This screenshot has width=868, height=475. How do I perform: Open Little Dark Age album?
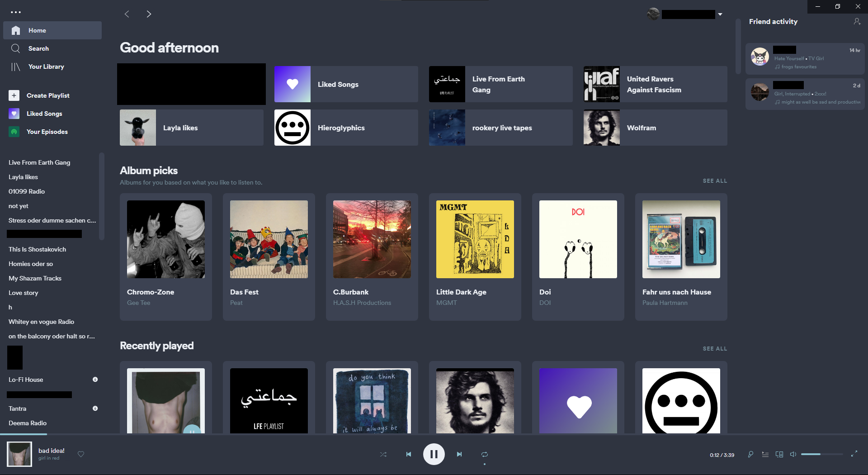(475, 257)
